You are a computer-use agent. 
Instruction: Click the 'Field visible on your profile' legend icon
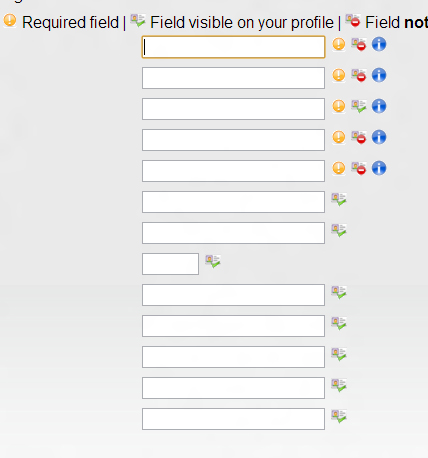click(x=138, y=21)
